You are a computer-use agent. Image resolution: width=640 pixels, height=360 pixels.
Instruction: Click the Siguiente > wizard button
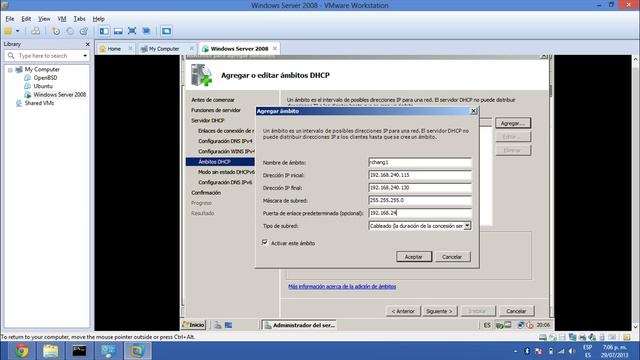(x=439, y=311)
